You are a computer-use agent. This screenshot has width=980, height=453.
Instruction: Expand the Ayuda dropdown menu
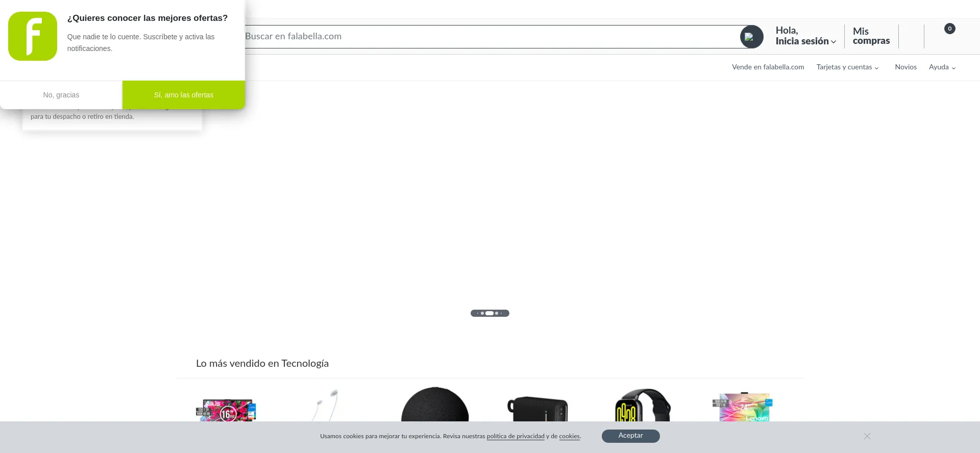tap(942, 67)
